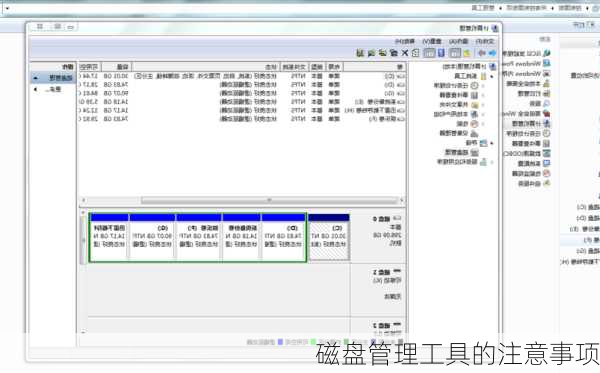
Task: Sort by the 文件系统 (File System) column header
Action: pyautogui.click(x=294, y=67)
